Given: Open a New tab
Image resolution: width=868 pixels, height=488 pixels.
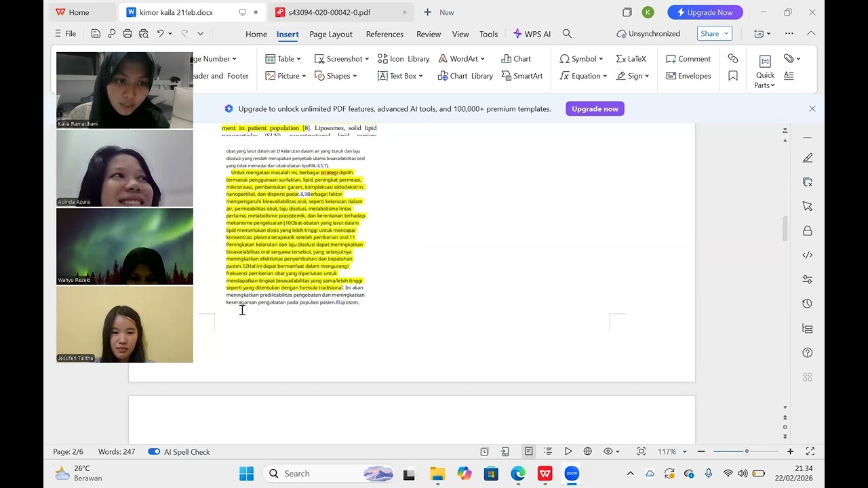Looking at the screenshot, I should click(439, 12).
